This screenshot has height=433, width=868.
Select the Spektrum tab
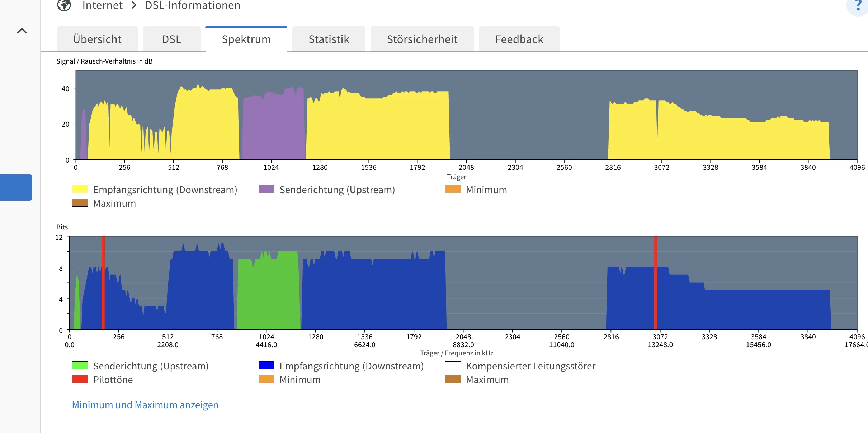pyautogui.click(x=246, y=39)
